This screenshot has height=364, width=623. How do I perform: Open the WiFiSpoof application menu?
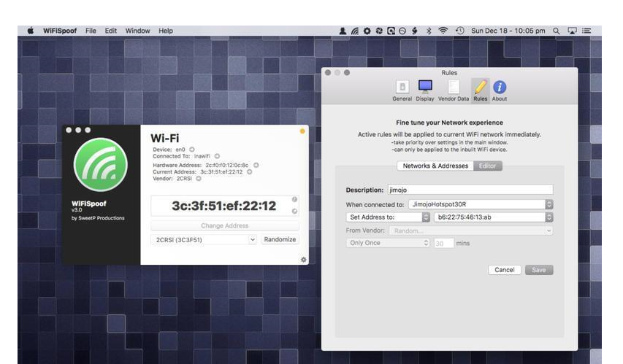pos(60,31)
